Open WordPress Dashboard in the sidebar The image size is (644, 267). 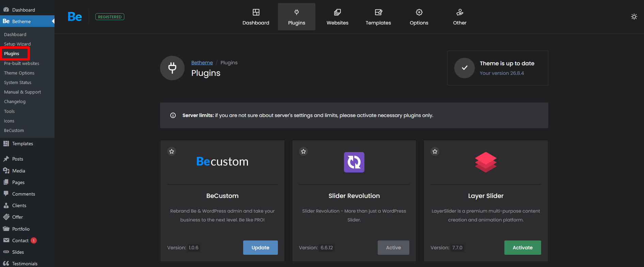pyautogui.click(x=27, y=10)
